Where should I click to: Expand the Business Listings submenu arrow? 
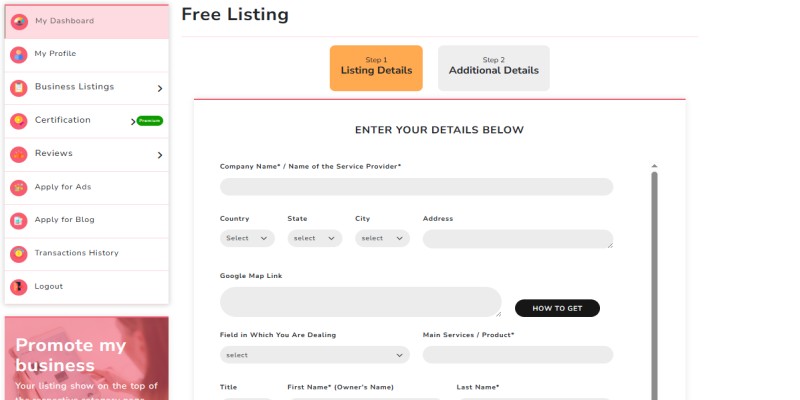tap(160, 88)
